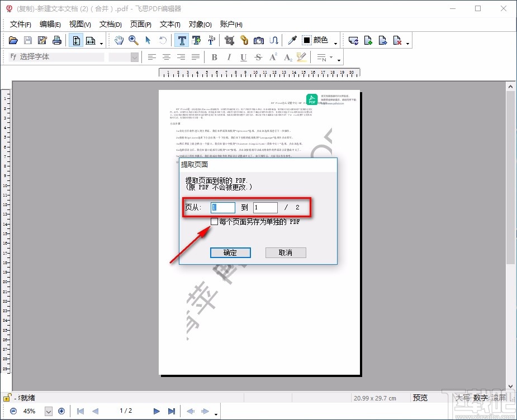This screenshot has height=420, width=517.
Task: Toggle Italic formatting
Action: [229, 58]
